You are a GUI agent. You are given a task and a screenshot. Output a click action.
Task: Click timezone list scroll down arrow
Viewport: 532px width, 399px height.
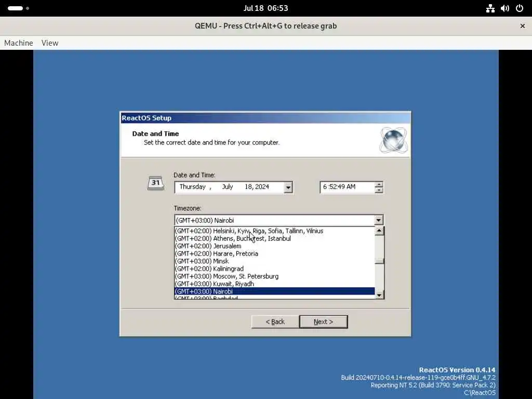[x=379, y=295]
